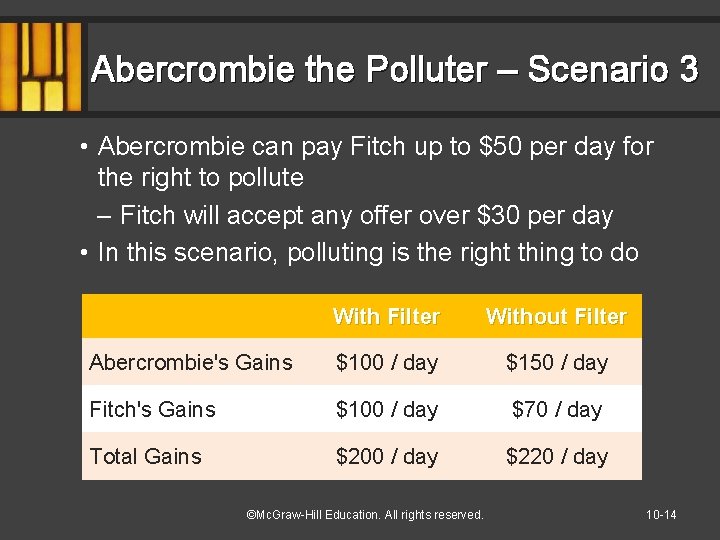Click the Abercrombie '$100 / day' with-filter cell
The image size is (720, 540).
coord(386,363)
